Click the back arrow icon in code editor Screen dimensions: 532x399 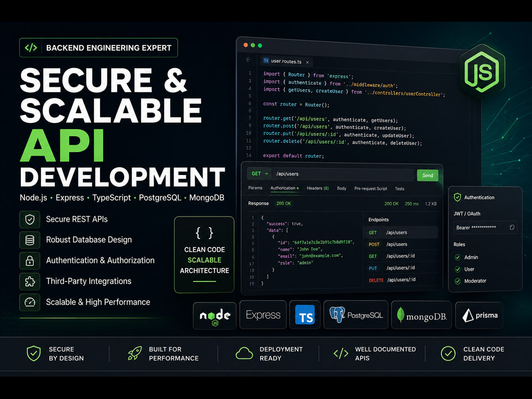point(248,60)
